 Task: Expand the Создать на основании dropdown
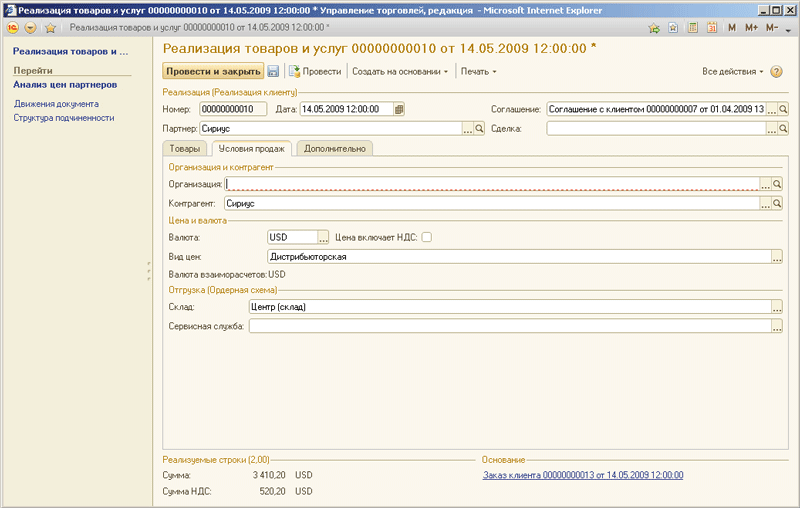(400, 72)
